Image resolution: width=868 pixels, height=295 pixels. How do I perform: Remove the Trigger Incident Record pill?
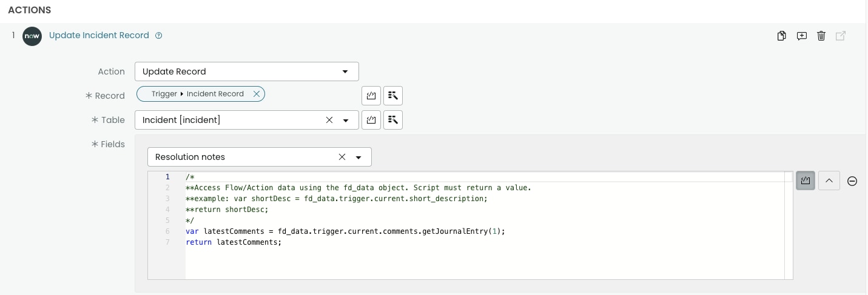pyautogui.click(x=257, y=94)
